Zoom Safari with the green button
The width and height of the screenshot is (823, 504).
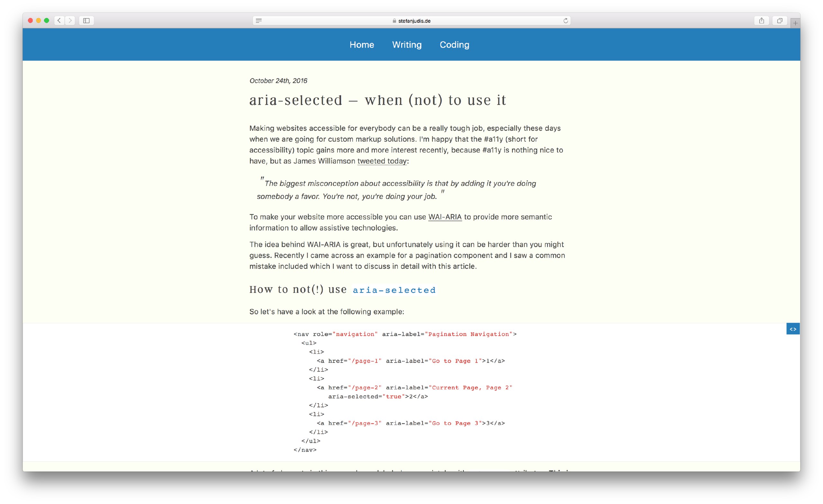point(47,21)
